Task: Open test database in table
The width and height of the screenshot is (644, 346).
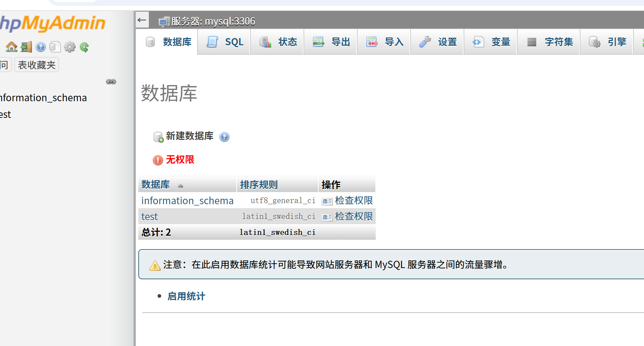Action: (150, 217)
